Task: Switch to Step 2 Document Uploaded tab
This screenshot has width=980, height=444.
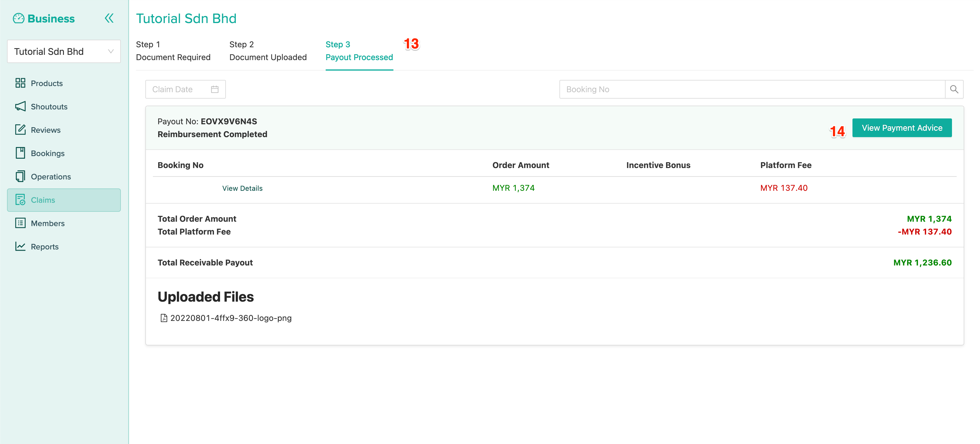Action: click(267, 51)
